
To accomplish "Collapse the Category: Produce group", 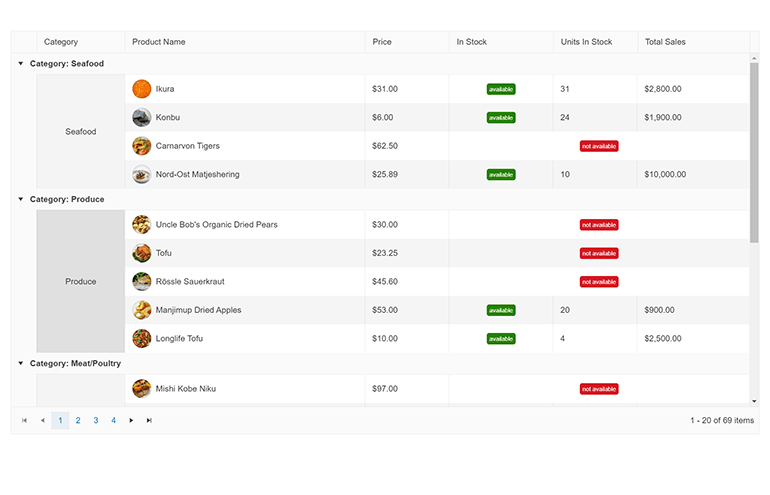I will [21, 200].
